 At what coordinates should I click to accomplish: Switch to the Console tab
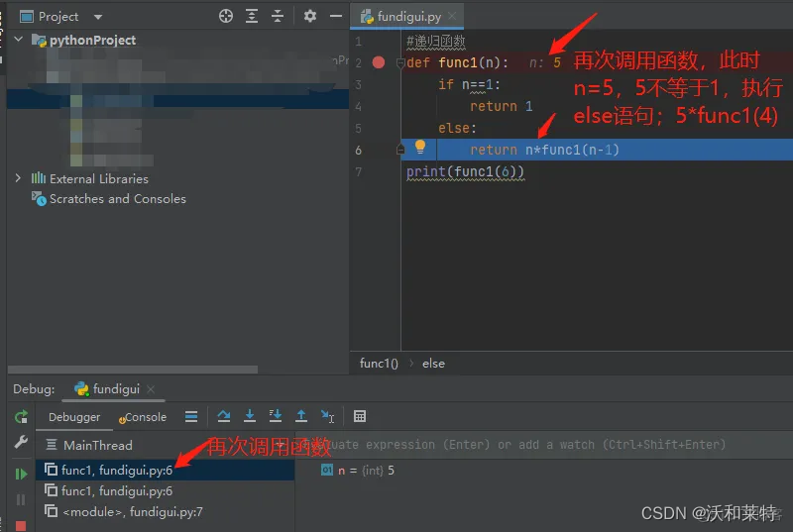click(143, 417)
